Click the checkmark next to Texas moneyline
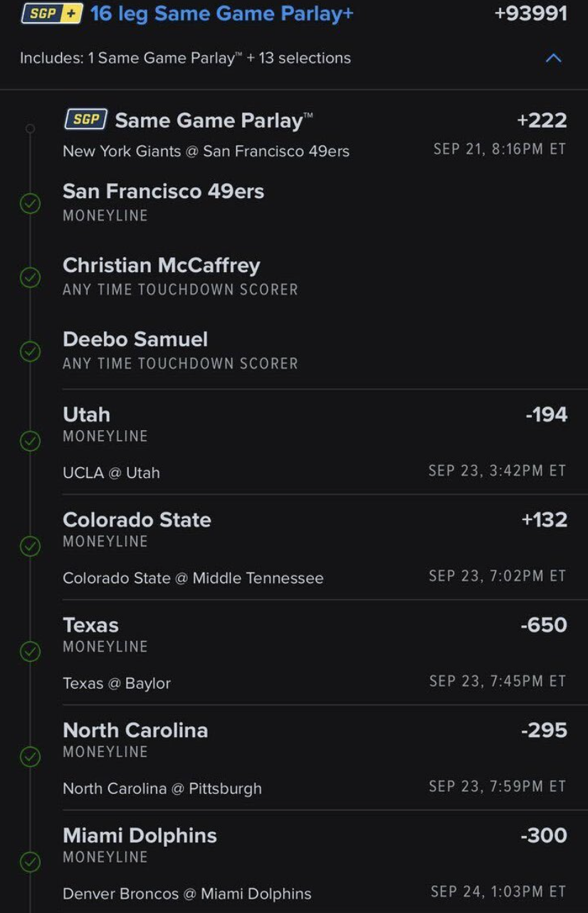This screenshot has height=913, width=588. 30,652
